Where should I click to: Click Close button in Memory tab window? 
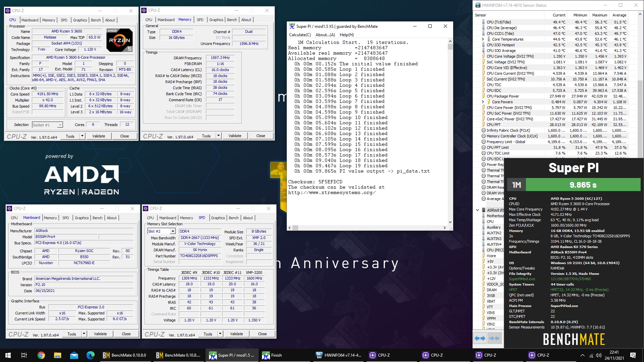(x=261, y=136)
